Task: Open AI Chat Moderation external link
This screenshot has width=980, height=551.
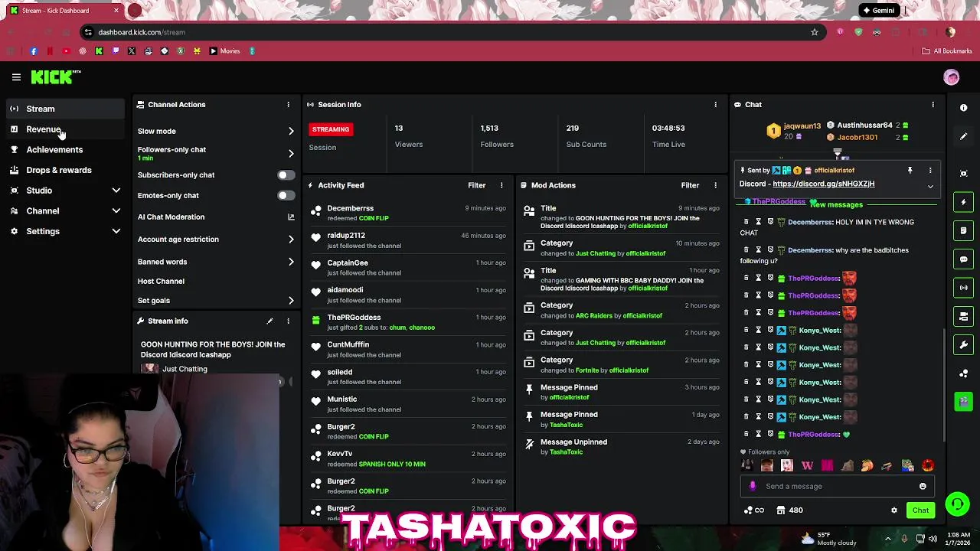Action: (x=291, y=217)
